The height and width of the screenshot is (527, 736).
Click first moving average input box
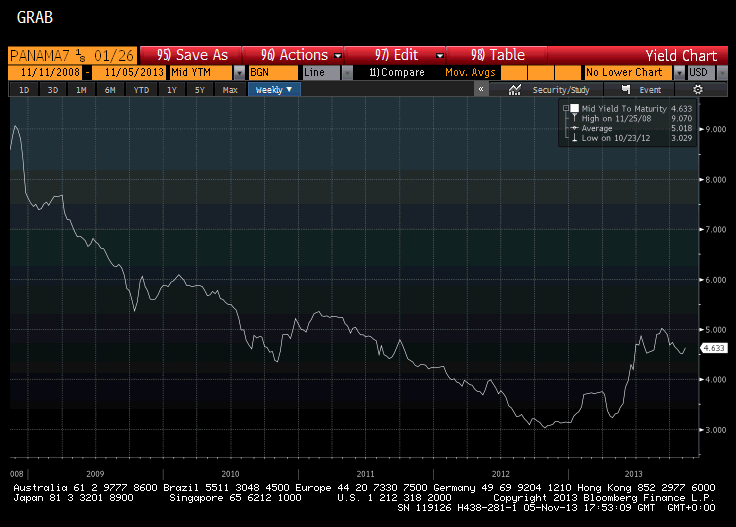coord(514,73)
